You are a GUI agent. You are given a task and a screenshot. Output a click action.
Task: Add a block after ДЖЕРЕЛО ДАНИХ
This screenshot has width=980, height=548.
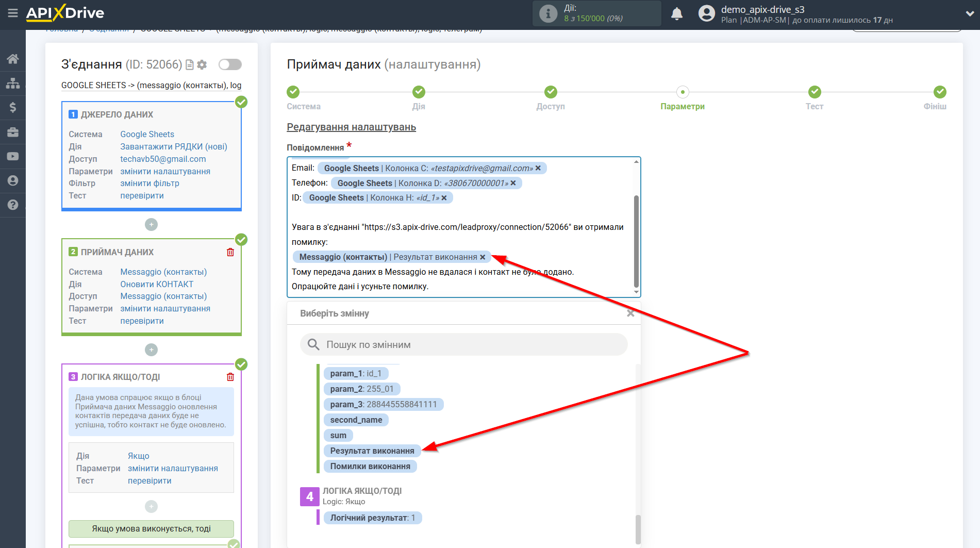(151, 225)
